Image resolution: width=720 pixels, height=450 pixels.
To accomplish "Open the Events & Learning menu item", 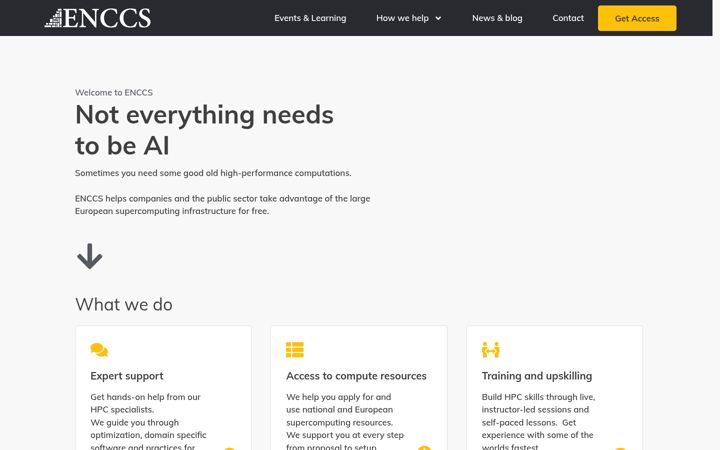I will tap(310, 18).
